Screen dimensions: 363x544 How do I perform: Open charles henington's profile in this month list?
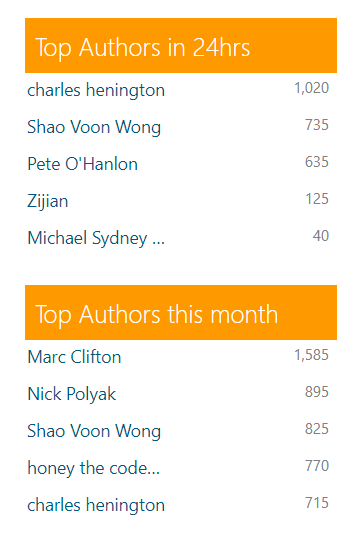(96, 505)
